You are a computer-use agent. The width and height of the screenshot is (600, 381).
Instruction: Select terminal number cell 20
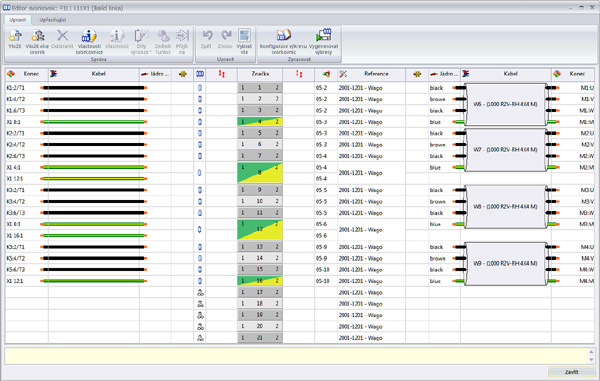coord(260,326)
